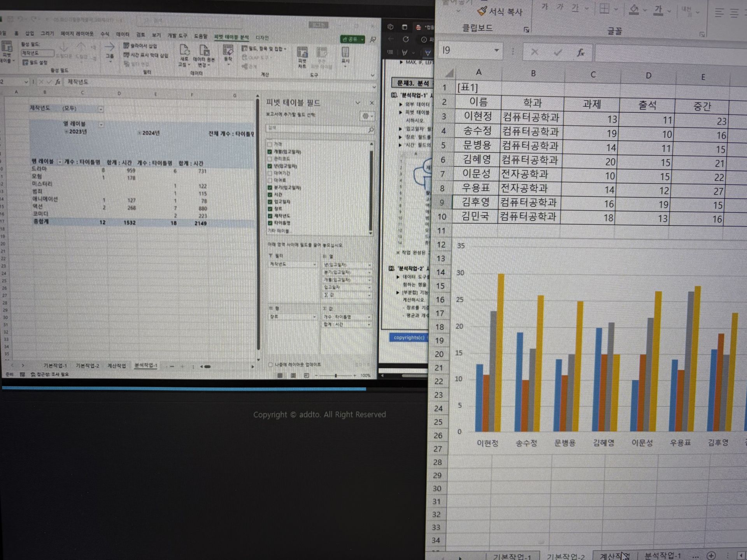Click the 과제 header cell in column C
747x560 pixels.
click(x=591, y=104)
